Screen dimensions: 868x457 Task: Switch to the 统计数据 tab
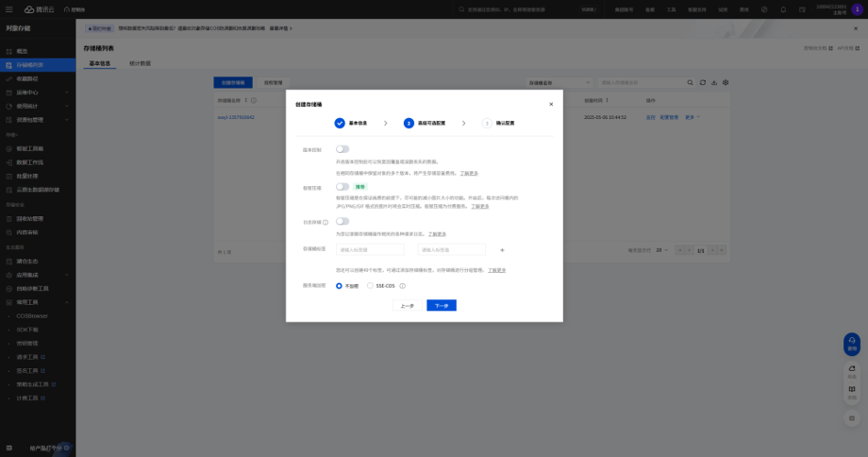[139, 63]
